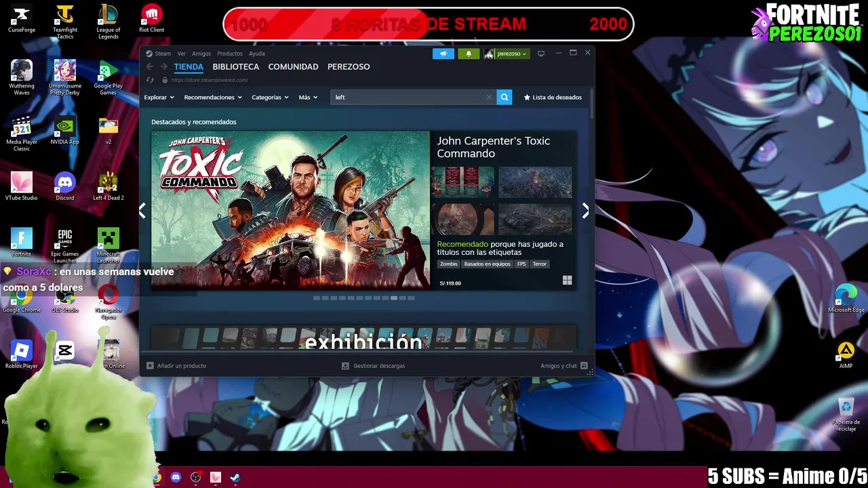Open the Ver menu
Viewport: 868px width, 488px height.
(x=181, y=54)
